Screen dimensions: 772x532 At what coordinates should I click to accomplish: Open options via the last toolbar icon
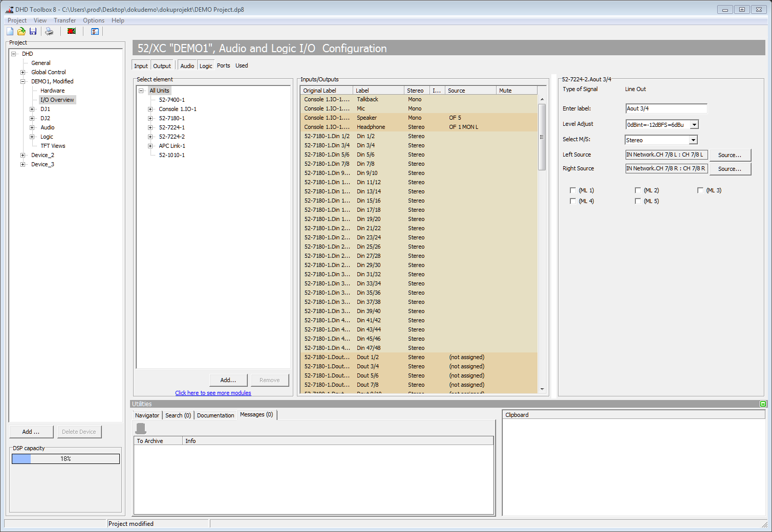[x=95, y=31]
